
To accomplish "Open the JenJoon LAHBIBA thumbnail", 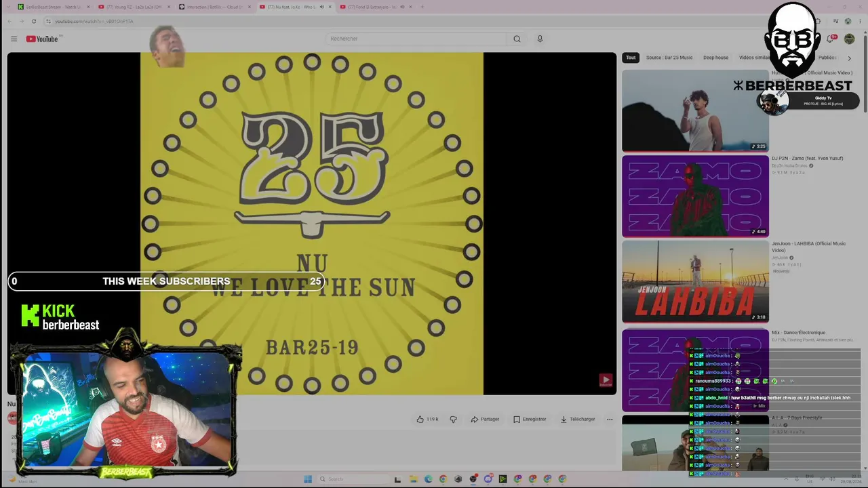I will tap(695, 282).
